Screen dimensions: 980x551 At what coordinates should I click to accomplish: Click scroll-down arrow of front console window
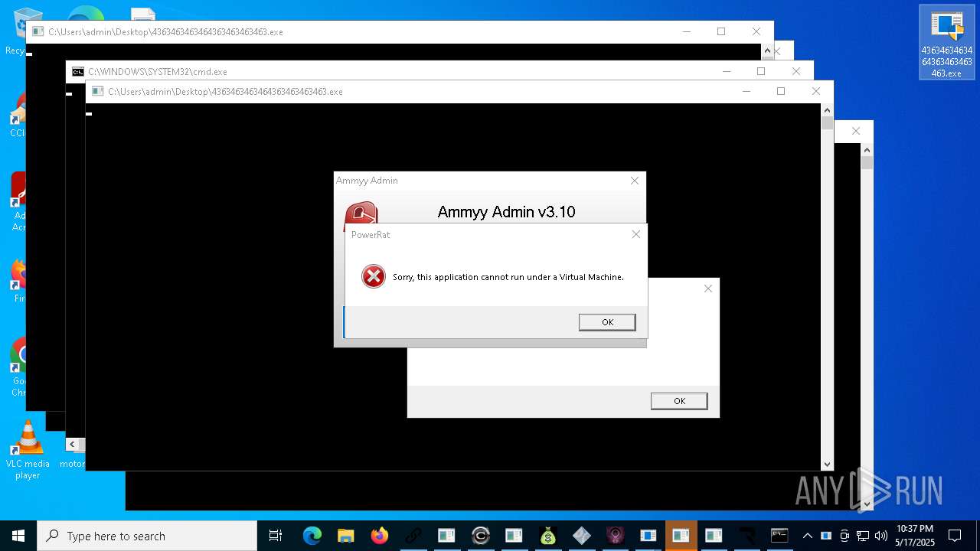point(827,465)
